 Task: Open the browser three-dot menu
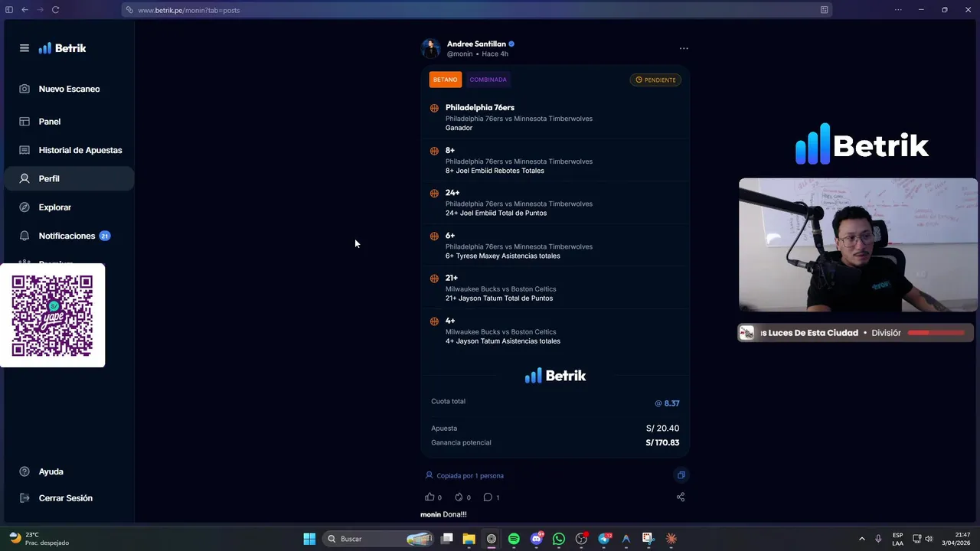click(x=898, y=10)
